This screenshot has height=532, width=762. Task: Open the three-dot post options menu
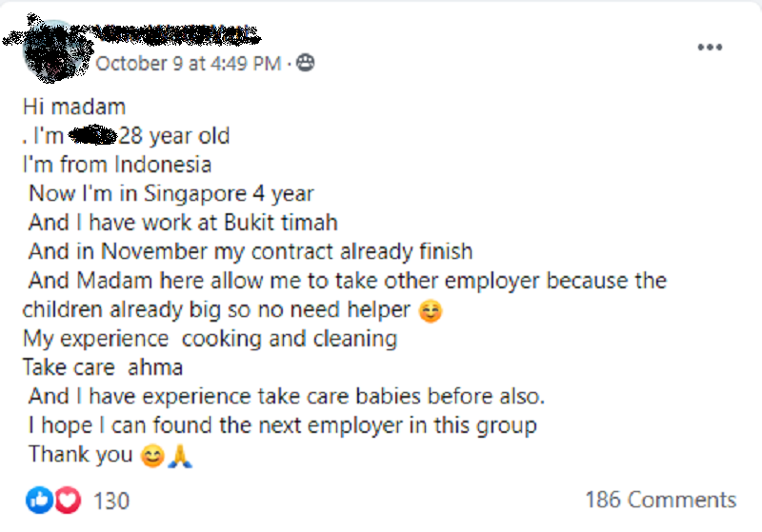click(710, 48)
